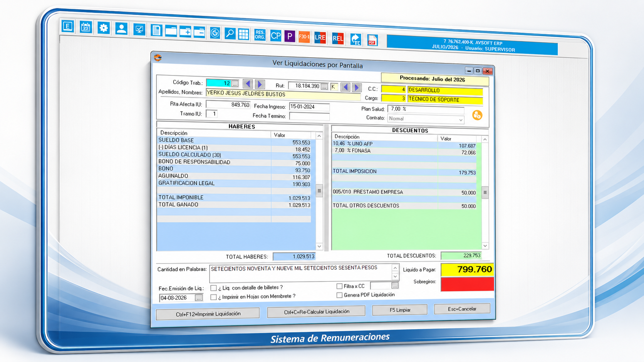Open date picker for Fec. Emisión de Liq.
Viewport: 644px width, 362px height.
coord(199,298)
